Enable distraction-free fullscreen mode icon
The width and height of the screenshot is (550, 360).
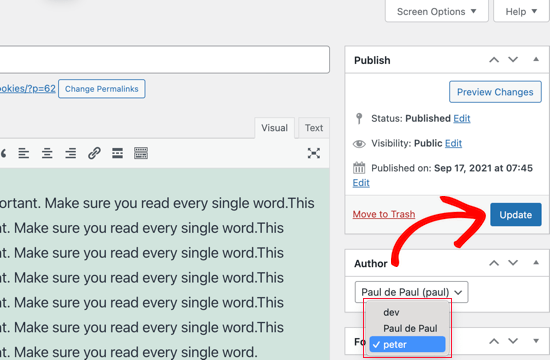point(314,153)
